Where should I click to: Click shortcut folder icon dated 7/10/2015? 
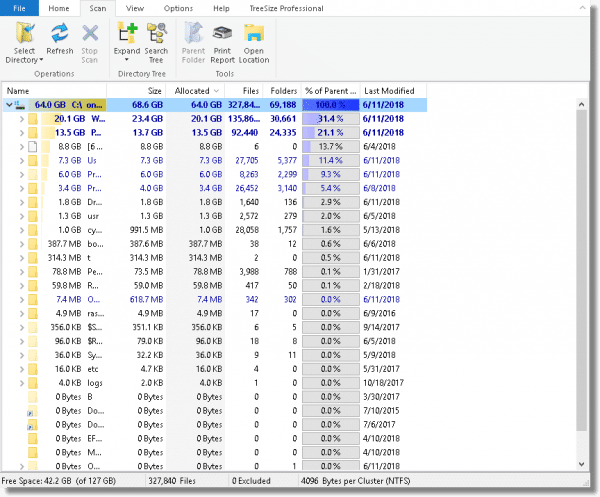click(x=32, y=411)
